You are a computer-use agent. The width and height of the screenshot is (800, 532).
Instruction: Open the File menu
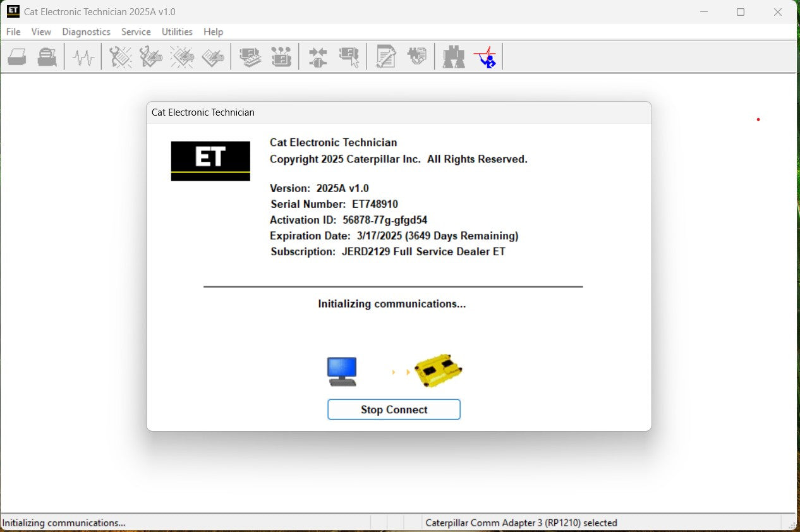(13, 32)
